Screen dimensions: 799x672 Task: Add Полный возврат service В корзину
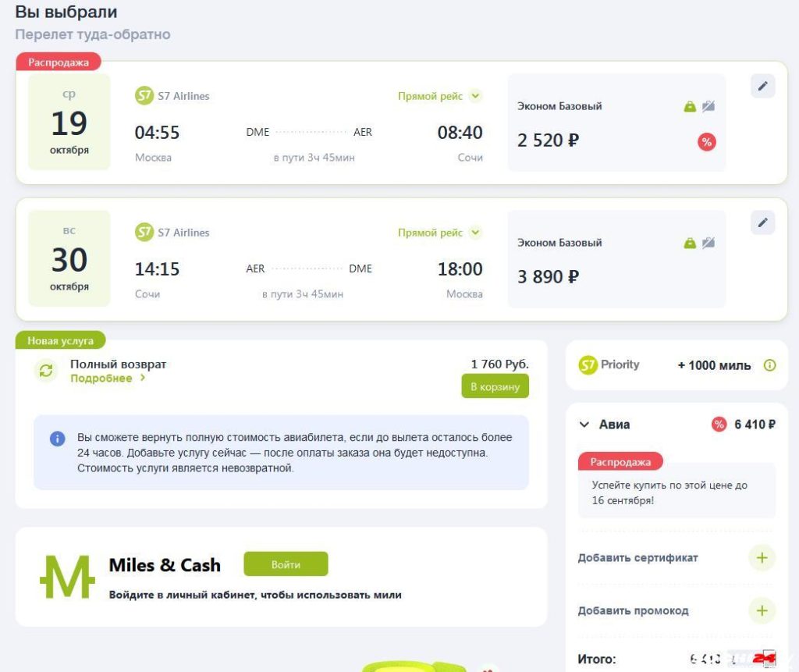click(x=495, y=386)
